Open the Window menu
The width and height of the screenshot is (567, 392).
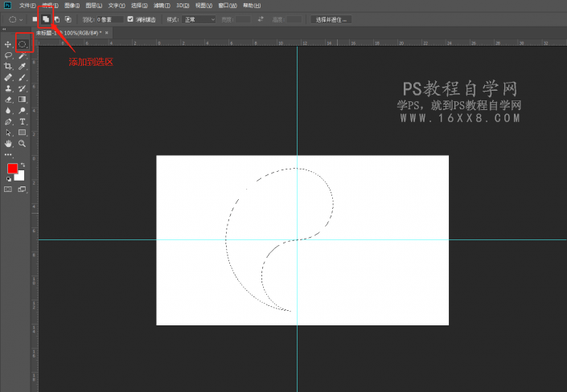point(228,6)
